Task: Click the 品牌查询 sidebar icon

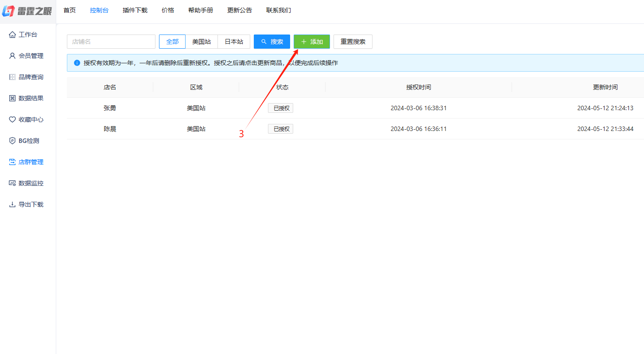Action: click(12, 77)
